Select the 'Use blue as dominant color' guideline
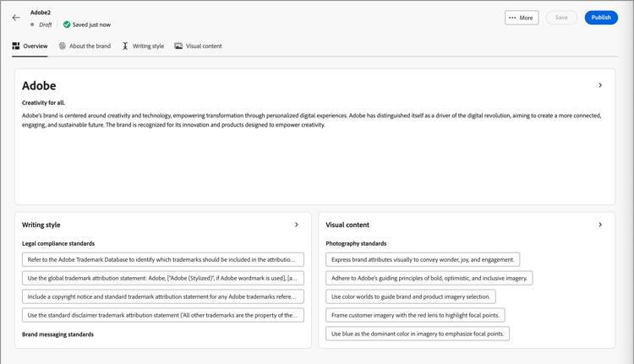This screenshot has height=364, width=634. point(418,334)
